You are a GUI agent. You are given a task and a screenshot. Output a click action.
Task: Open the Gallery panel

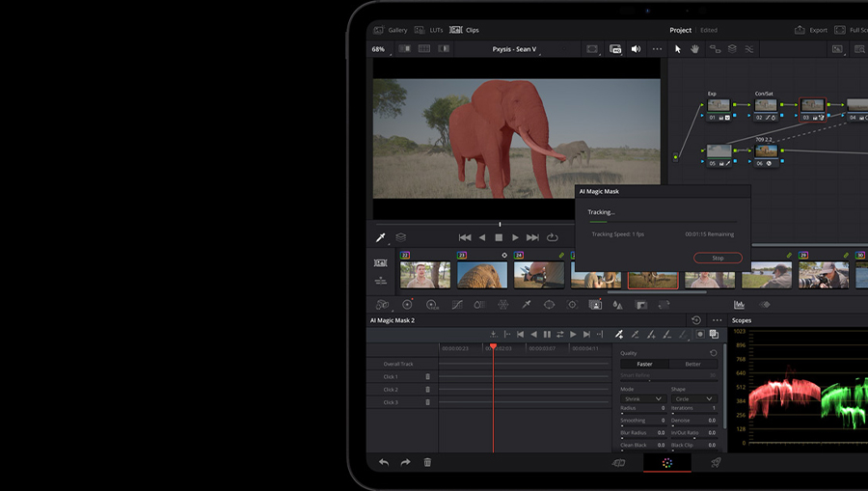391,30
